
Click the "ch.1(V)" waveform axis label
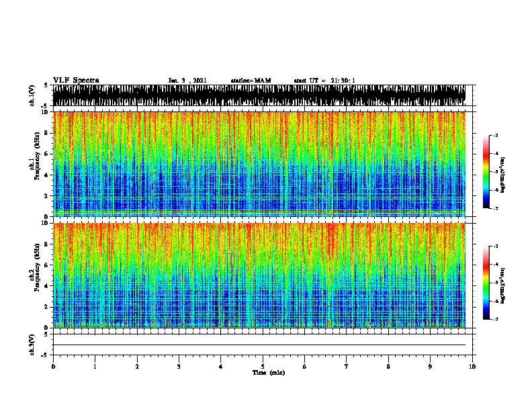pos(32,95)
